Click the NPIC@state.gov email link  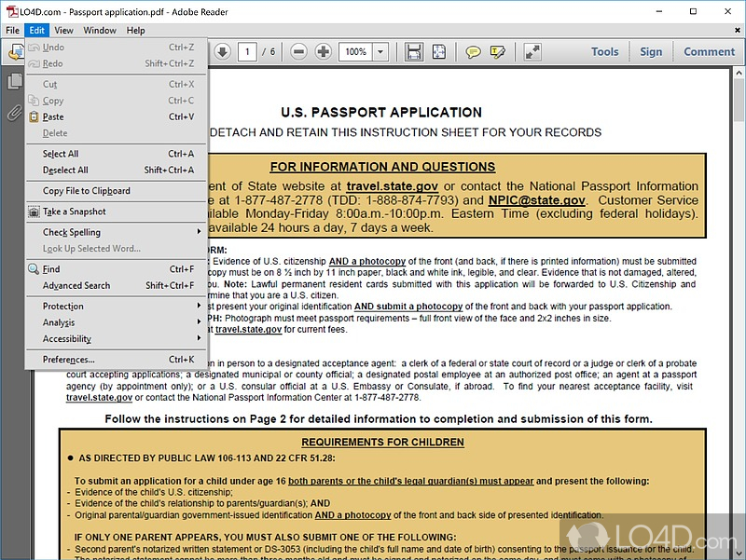(x=537, y=200)
